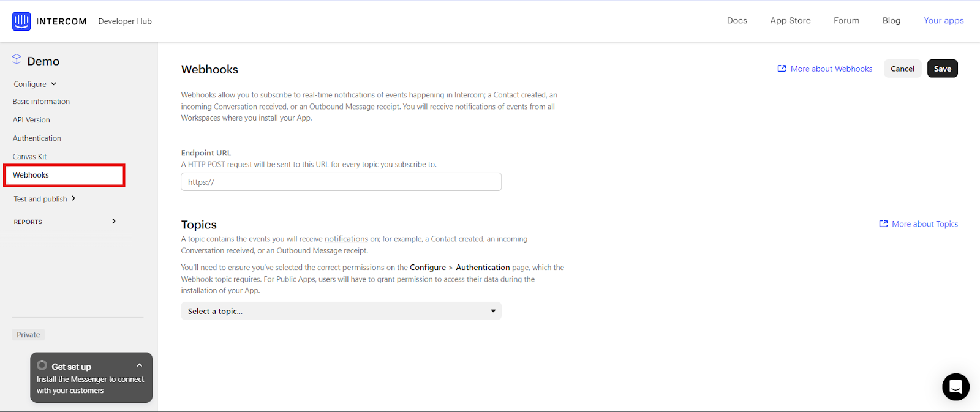Click external link icon beside More about Topics
The width and height of the screenshot is (980, 412).
point(883,224)
